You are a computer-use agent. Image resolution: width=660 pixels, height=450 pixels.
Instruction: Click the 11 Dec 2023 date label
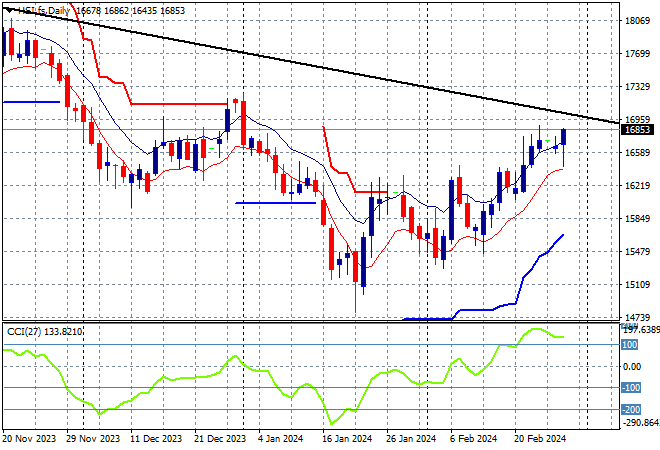155,439
